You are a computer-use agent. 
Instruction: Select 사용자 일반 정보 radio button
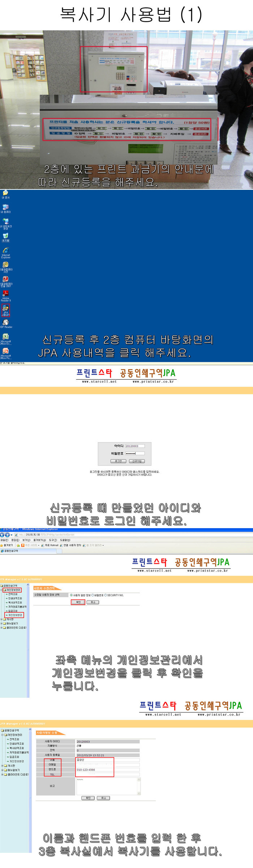point(71,595)
